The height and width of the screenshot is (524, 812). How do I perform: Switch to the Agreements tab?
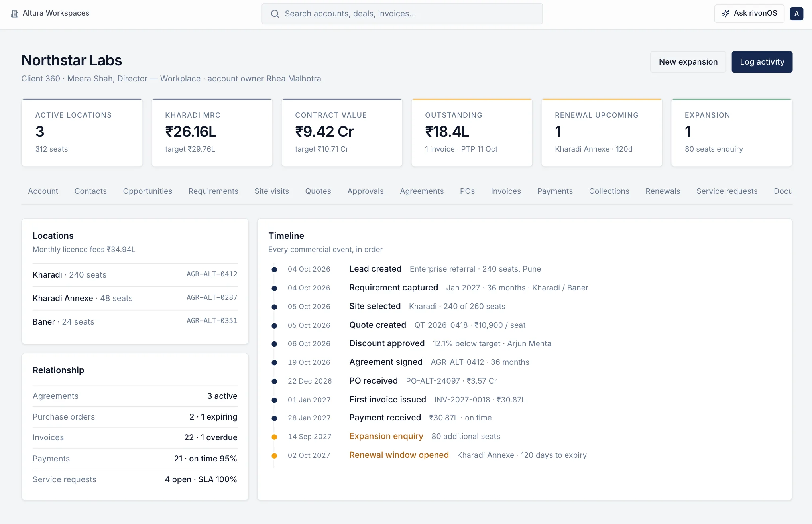(x=422, y=191)
